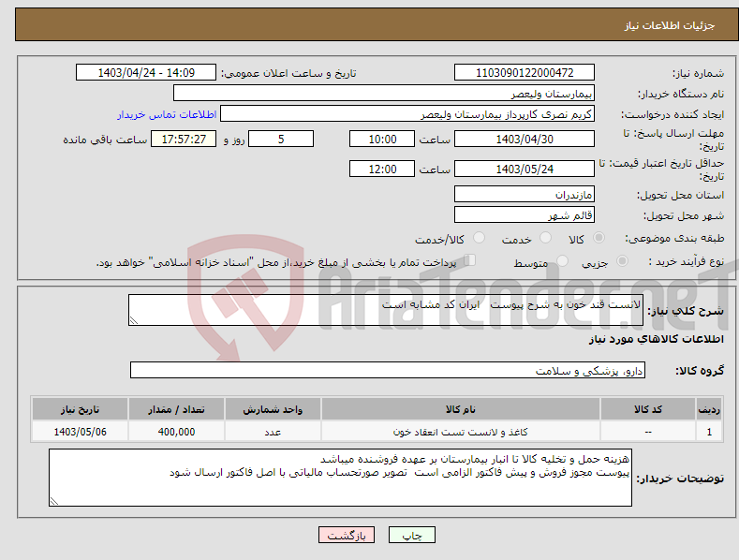739x560 pixels.
Task: Click the تعداد / مقدار column header
Action: click(x=176, y=409)
